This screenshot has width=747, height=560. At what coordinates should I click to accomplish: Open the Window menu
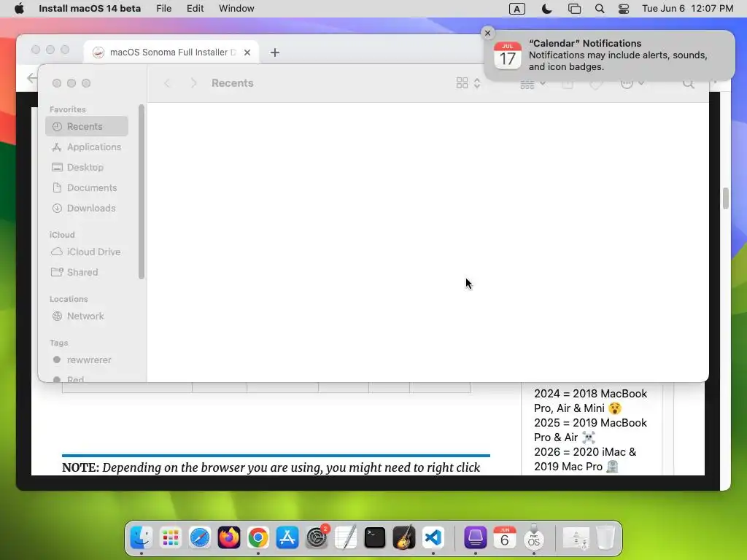pos(236,9)
